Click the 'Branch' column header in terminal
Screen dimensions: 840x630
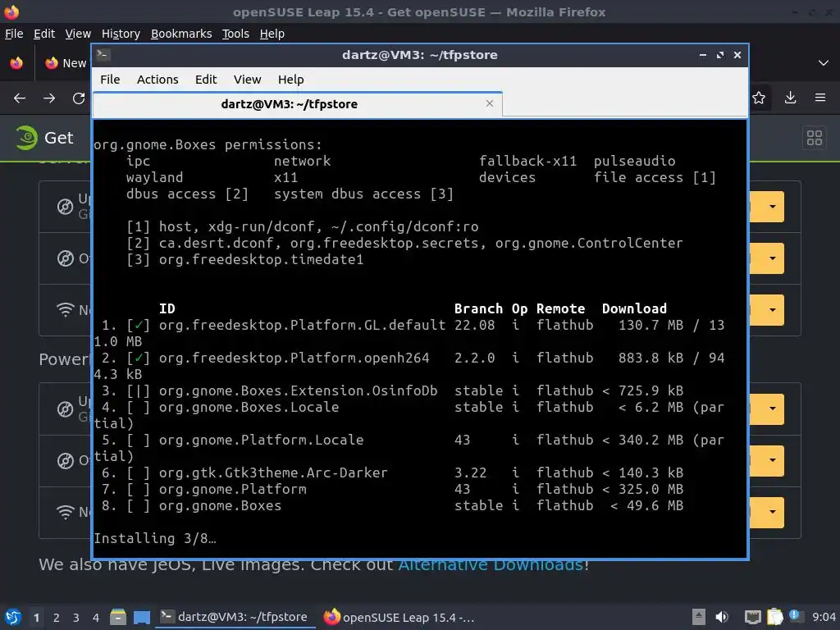(478, 308)
